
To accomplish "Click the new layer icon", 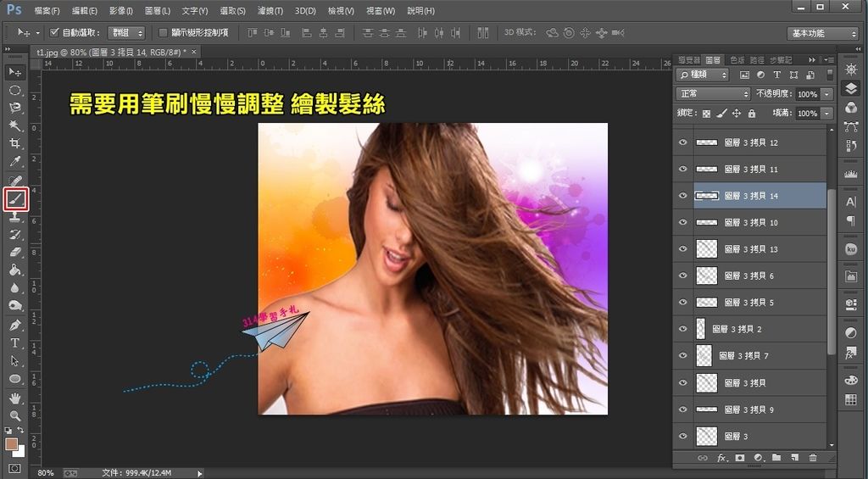I will tap(795, 458).
